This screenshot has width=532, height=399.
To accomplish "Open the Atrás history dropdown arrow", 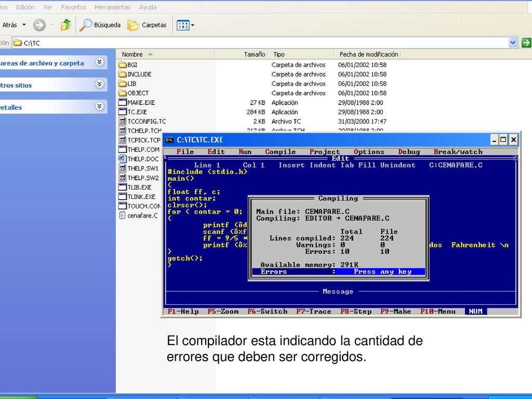I will (24, 25).
